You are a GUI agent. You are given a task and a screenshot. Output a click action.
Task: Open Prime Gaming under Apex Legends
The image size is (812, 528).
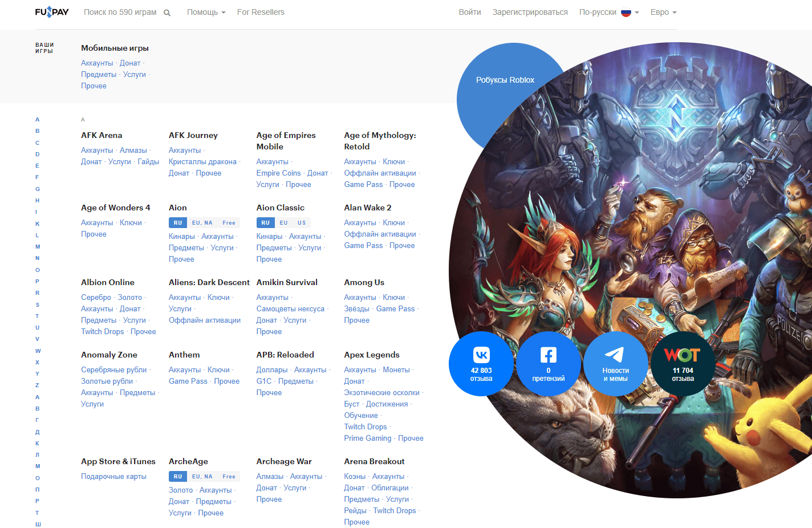point(368,438)
